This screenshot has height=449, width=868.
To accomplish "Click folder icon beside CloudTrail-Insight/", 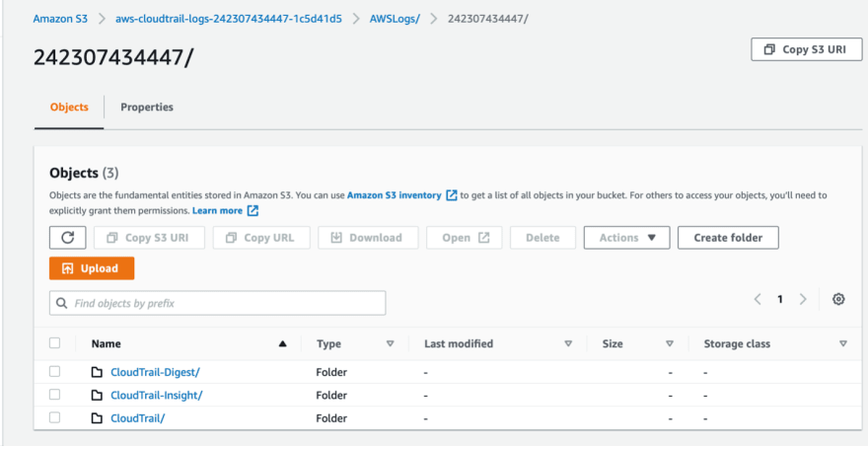I will 97,396.
